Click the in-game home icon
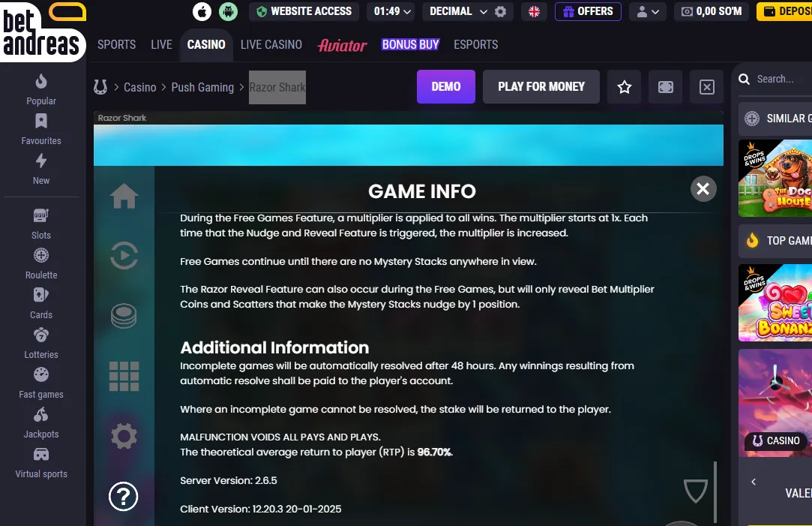The image size is (812, 526). (x=124, y=196)
